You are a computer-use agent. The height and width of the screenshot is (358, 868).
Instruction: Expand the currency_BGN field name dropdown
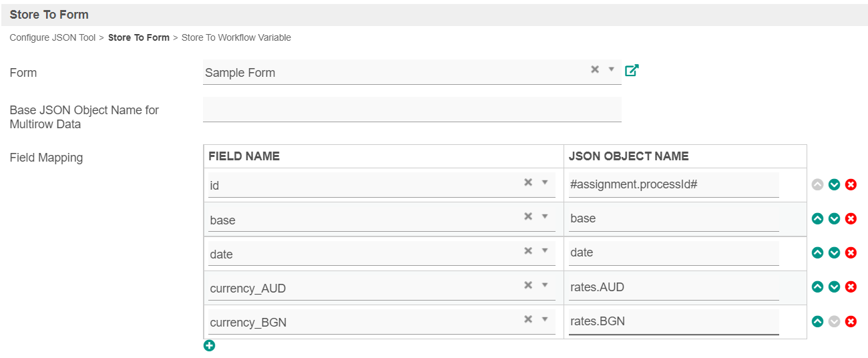[x=544, y=319]
